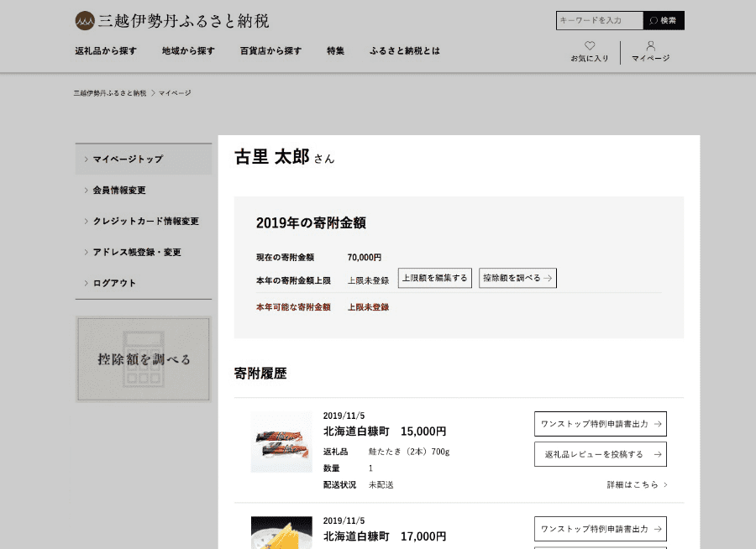Screen dimensions: 756x549
Task: Click the 控除額を調べる calculator banner
Action: [144, 359]
